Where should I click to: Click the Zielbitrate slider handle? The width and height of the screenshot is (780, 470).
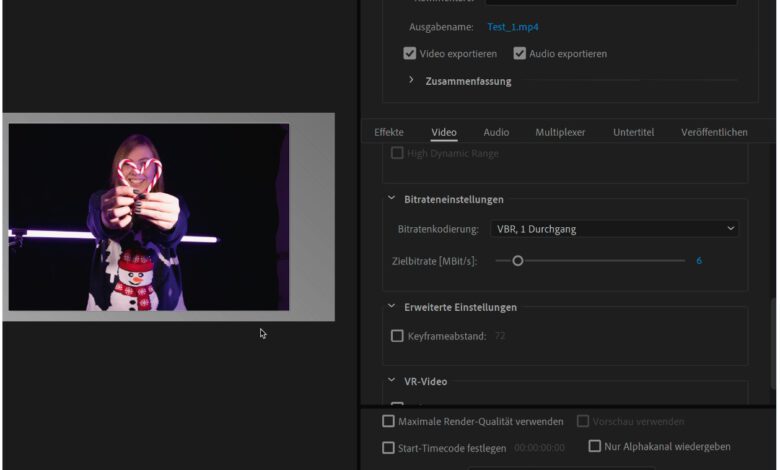(x=518, y=261)
